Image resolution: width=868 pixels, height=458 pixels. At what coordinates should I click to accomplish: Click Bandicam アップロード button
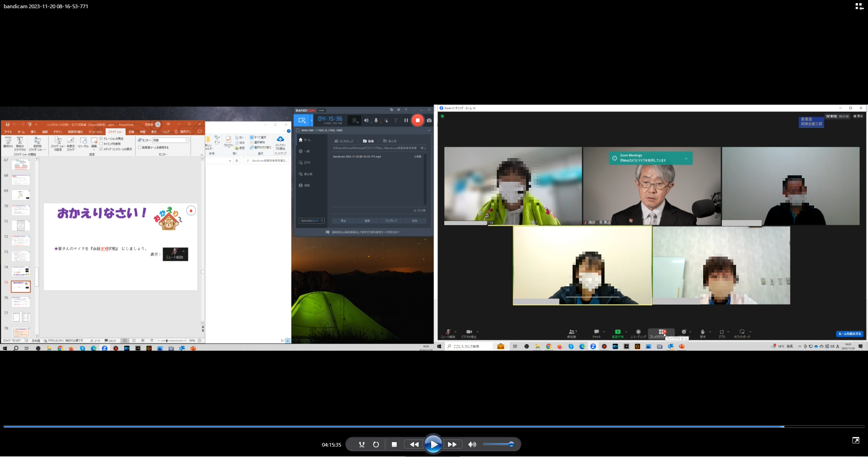[x=391, y=221]
